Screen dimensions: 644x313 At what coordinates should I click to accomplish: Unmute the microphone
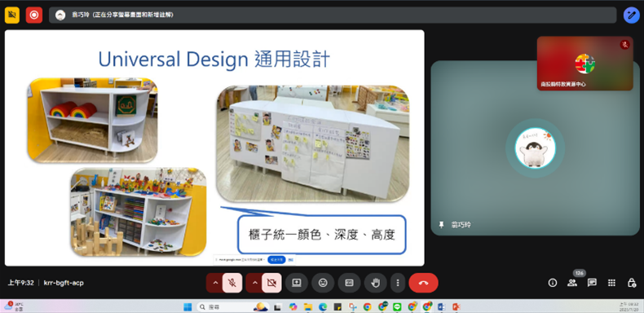click(232, 283)
